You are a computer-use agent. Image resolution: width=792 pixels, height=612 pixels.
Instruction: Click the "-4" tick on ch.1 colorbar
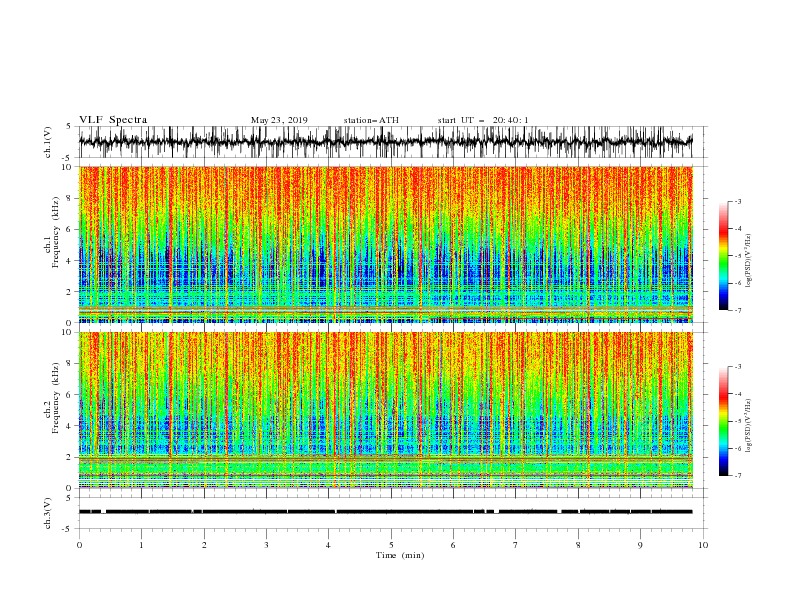(737, 229)
